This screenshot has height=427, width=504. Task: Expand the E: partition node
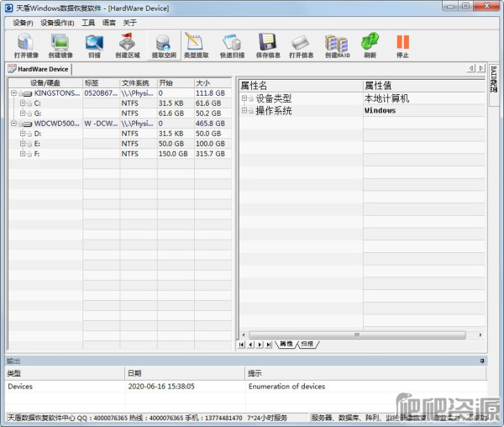click(x=23, y=144)
